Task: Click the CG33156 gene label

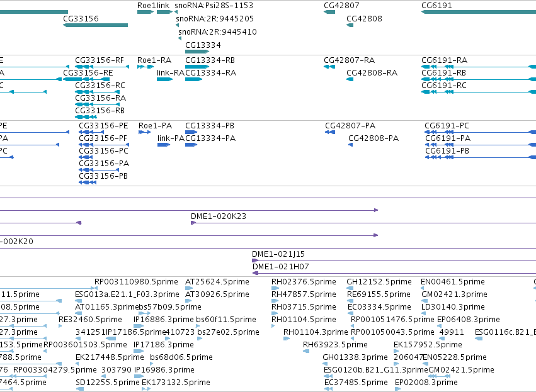Action: 81,18
